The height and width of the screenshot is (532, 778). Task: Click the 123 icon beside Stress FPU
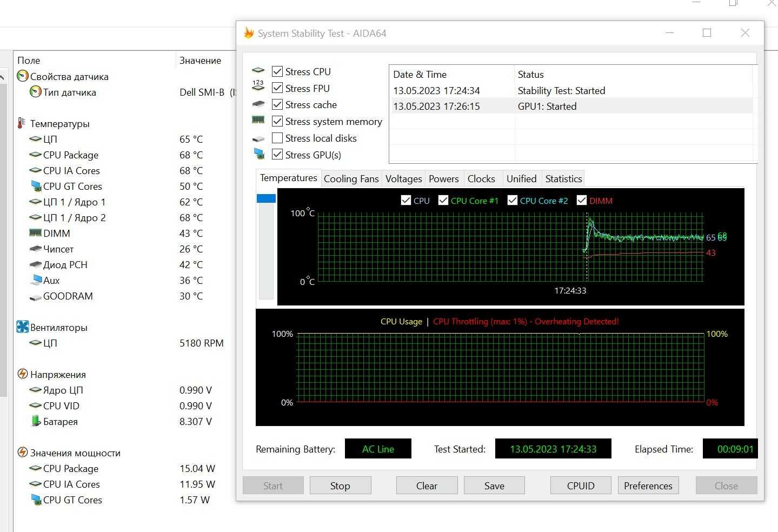click(x=258, y=86)
